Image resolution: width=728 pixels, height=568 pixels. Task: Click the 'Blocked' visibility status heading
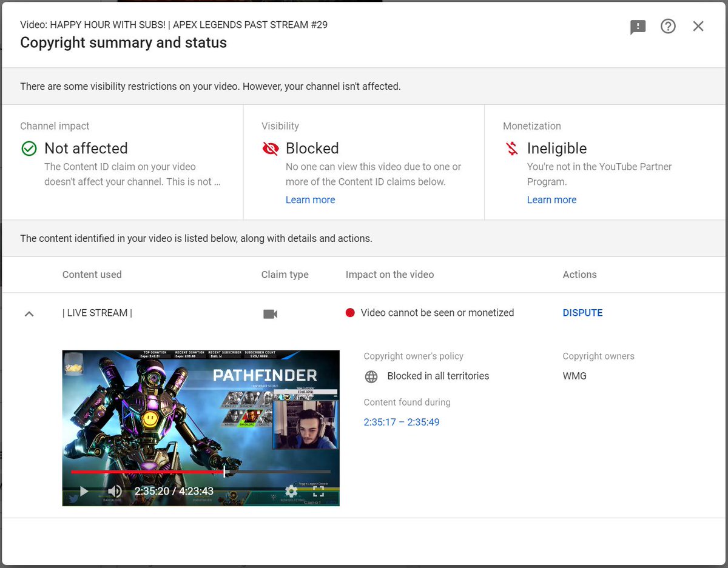(312, 149)
